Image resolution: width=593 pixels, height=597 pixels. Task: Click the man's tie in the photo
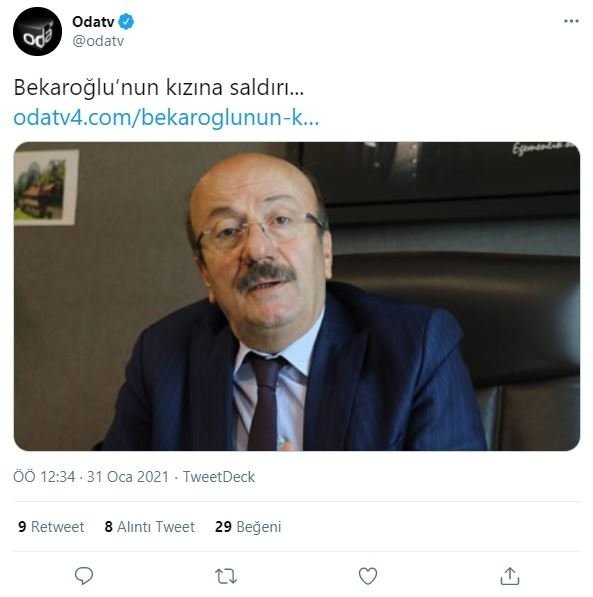265,402
